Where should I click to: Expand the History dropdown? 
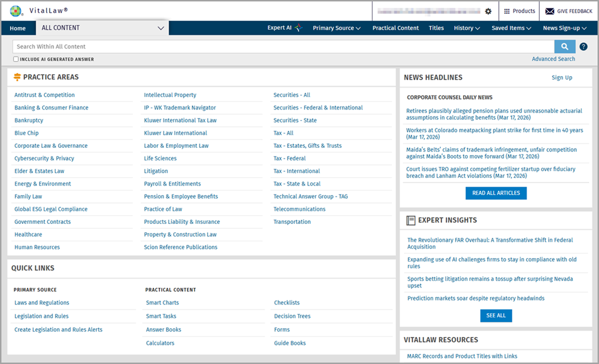[467, 28]
